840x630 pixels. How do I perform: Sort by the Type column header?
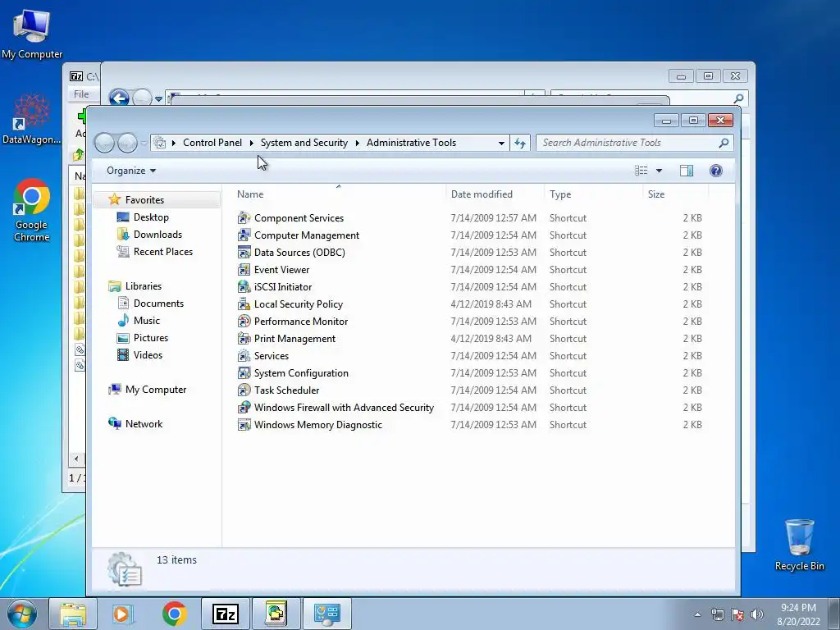coord(593,194)
